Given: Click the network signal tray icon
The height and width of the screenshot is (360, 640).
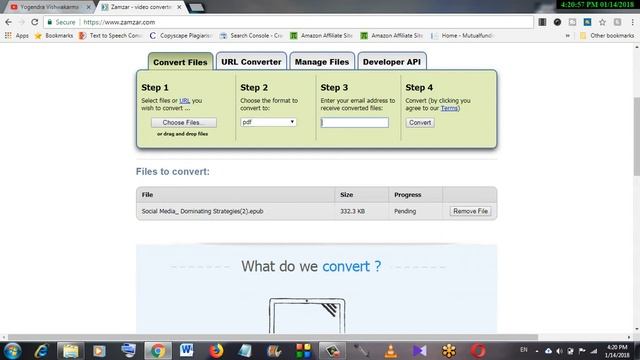Looking at the screenshot, I should (x=594, y=351).
